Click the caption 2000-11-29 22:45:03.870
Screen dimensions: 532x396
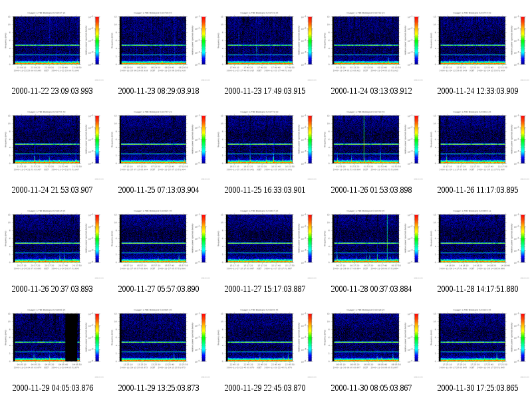point(265,388)
